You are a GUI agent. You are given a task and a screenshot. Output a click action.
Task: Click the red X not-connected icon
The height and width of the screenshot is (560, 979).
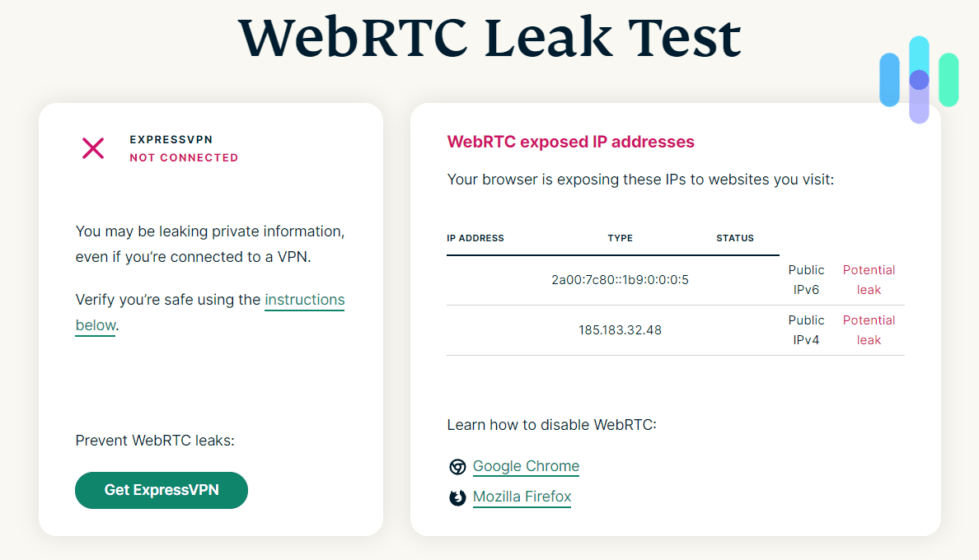tap(93, 148)
